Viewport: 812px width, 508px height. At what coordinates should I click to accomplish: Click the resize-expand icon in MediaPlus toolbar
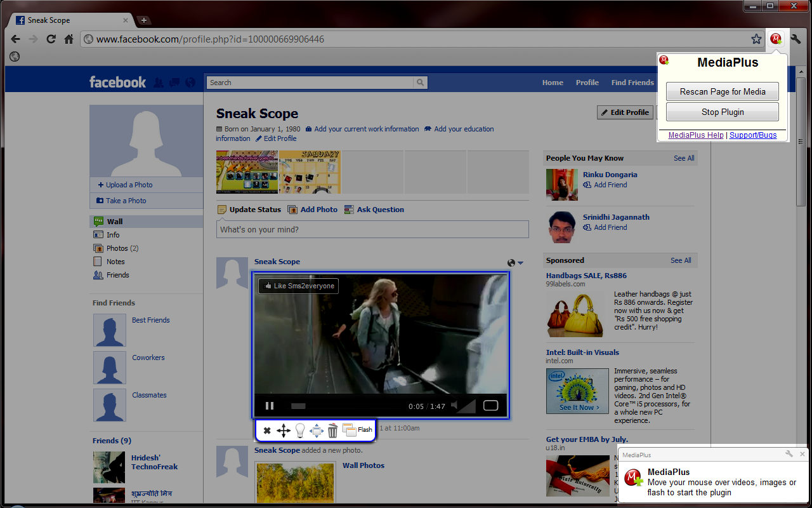(x=317, y=431)
